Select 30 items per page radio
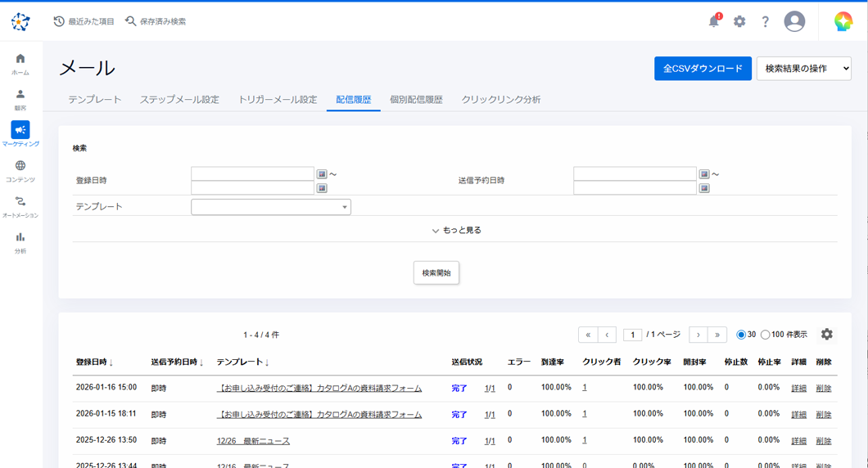 741,335
